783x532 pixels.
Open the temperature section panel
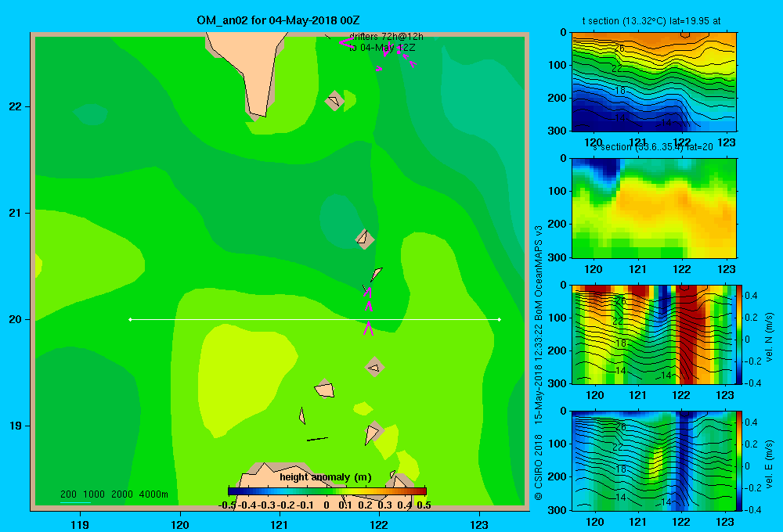[654, 82]
